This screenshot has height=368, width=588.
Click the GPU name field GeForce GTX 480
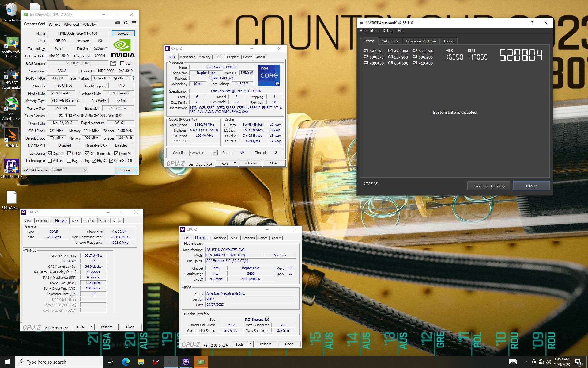[x=78, y=33]
